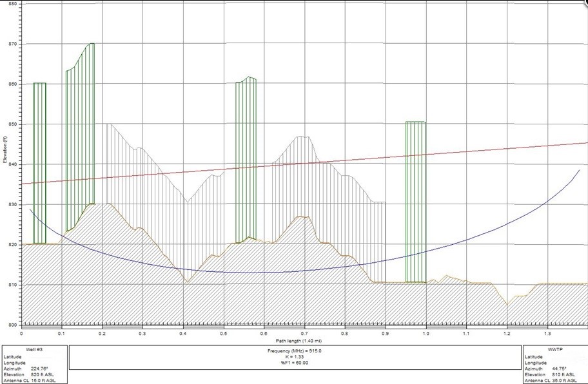Click the Well #3 site title
This screenshot has width=588, height=384.
tap(34, 350)
